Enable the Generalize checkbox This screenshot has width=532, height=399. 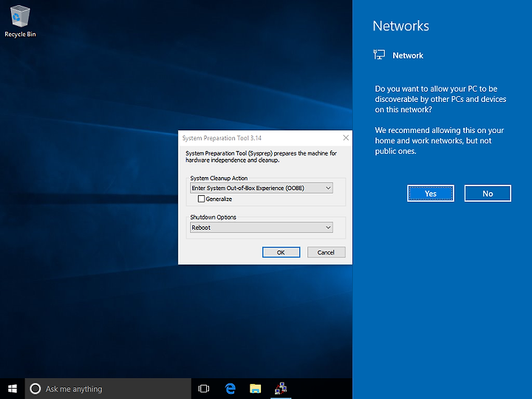201,199
